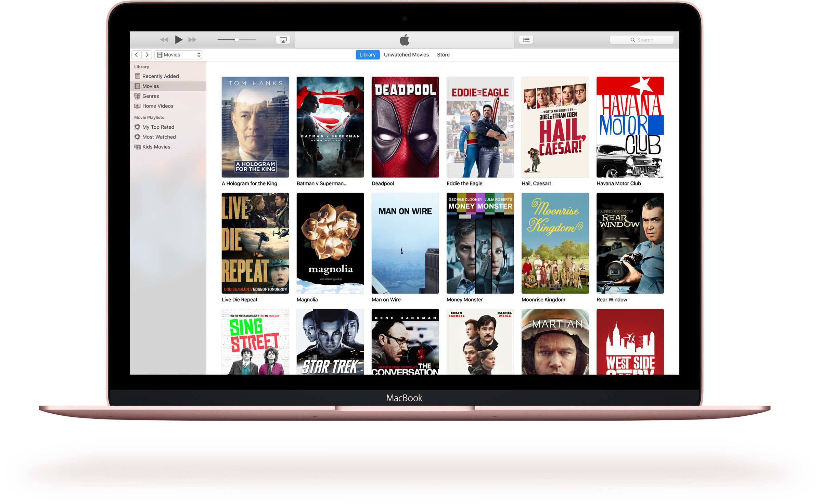
Task: Open A Hologram for the King poster
Action: 255,127
